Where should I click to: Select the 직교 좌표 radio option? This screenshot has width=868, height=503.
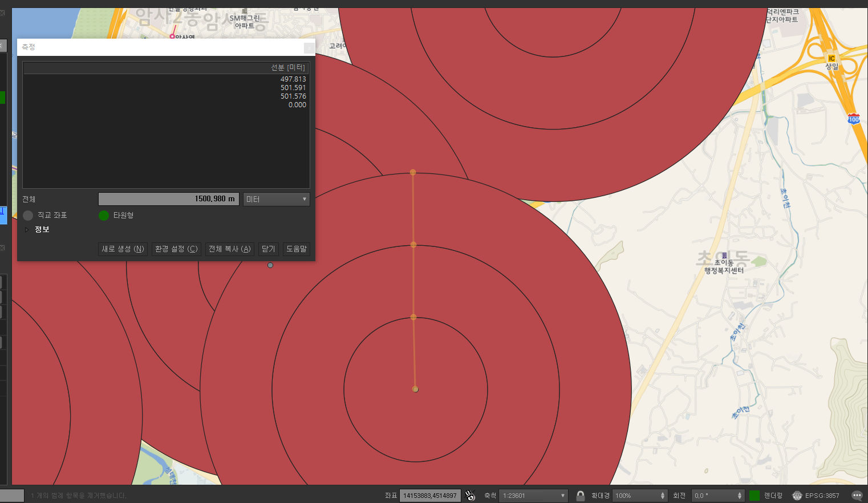coord(28,216)
